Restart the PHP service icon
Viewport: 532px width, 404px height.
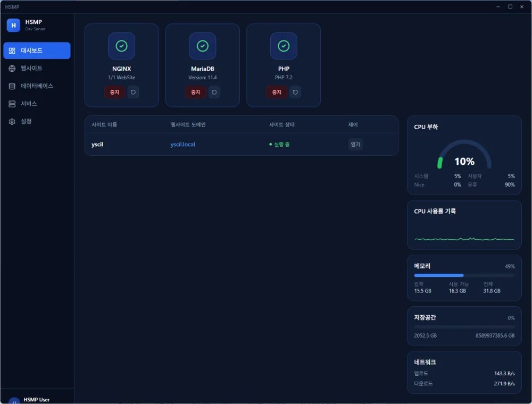pyautogui.click(x=295, y=92)
